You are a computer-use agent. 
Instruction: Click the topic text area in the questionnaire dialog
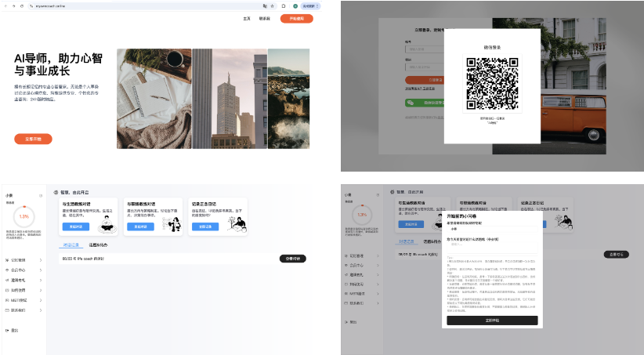click(492, 248)
